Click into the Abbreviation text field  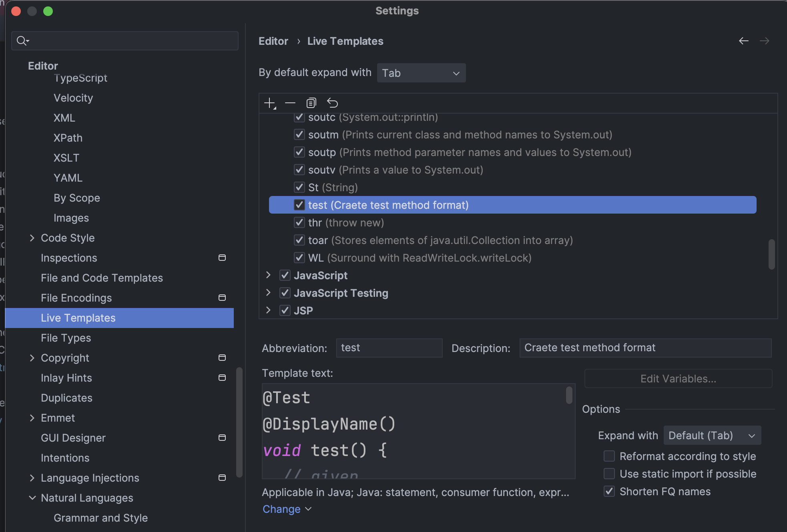click(x=389, y=348)
